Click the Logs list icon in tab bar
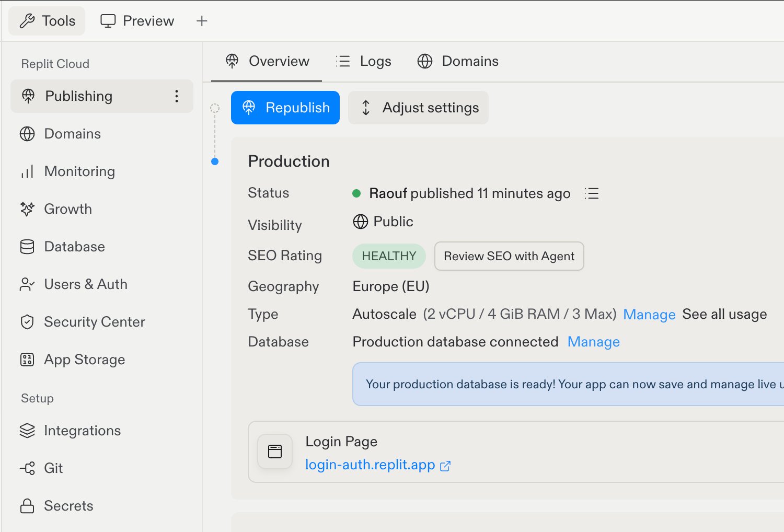Screen dimensions: 784x532 [x=343, y=61]
